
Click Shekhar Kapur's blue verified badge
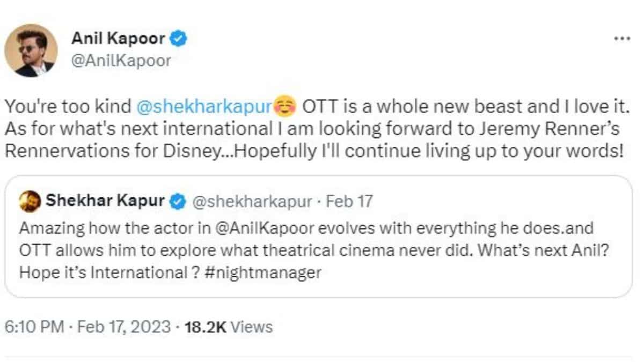tap(178, 202)
